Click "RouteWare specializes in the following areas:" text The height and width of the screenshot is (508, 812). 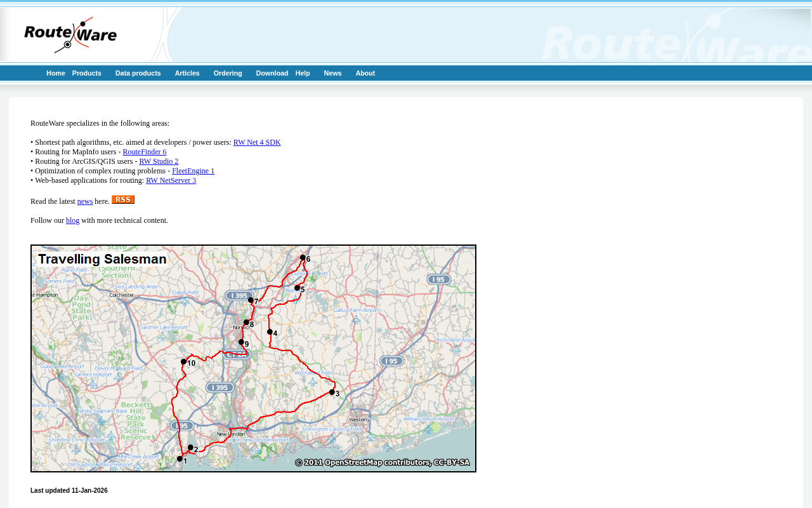click(x=100, y=123)
